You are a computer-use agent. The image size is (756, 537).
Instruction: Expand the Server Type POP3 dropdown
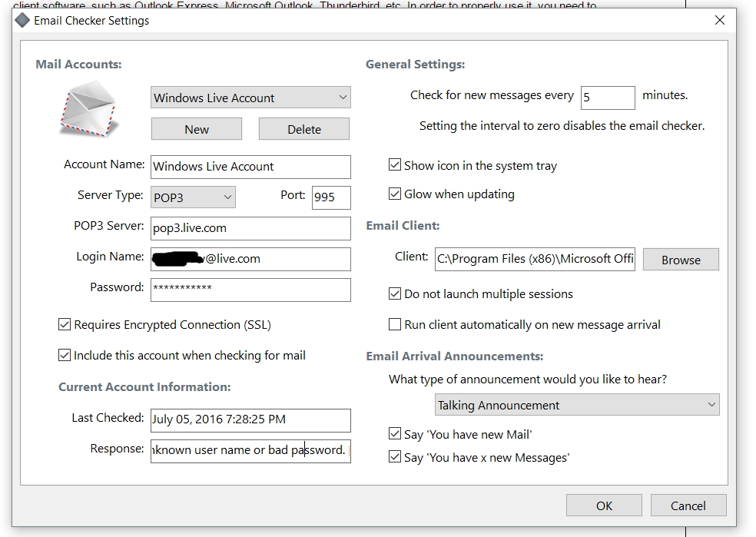coord(193,197)
